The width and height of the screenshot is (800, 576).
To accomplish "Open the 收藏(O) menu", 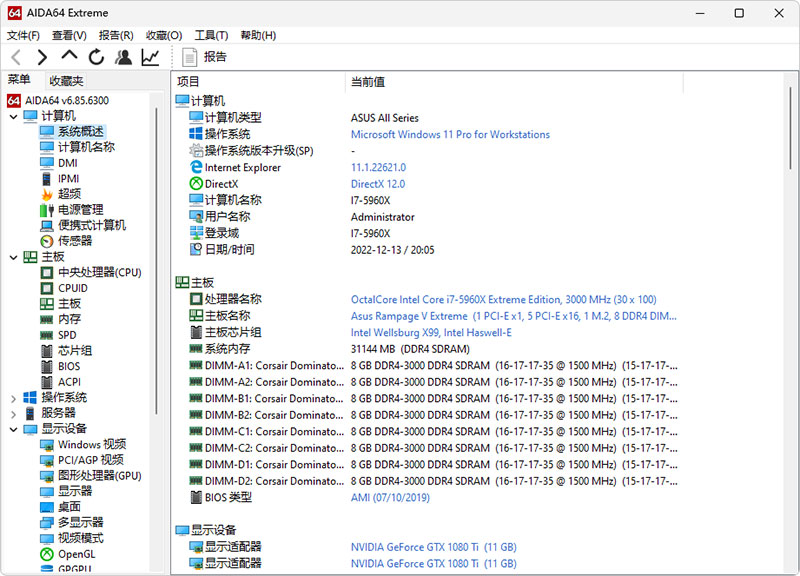I will pyautogui.click(x=164, y=35).
